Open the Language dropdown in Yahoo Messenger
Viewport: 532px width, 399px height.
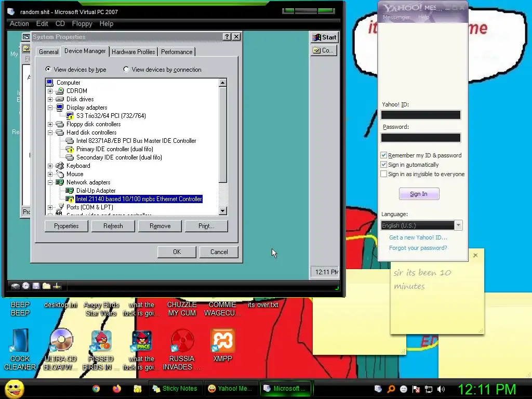458,225
